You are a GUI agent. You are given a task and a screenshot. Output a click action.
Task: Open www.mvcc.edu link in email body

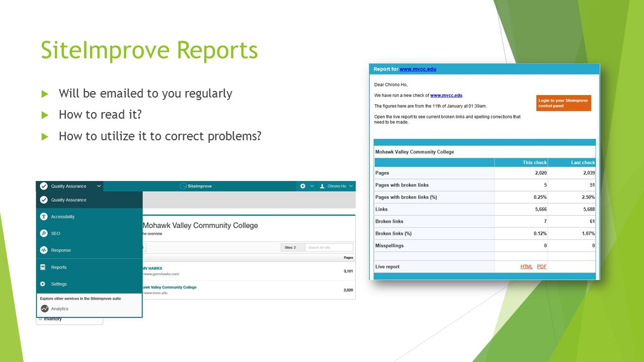click(x=446, y=96)
